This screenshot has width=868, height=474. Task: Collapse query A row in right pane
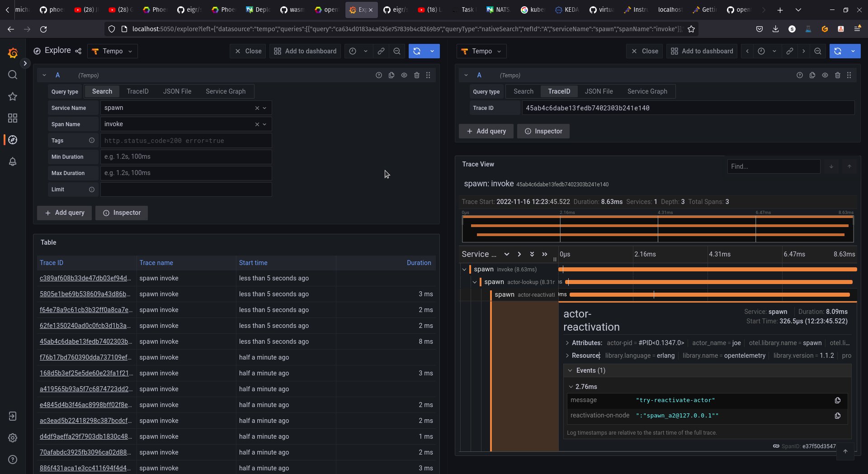click(x=466, y=75)
